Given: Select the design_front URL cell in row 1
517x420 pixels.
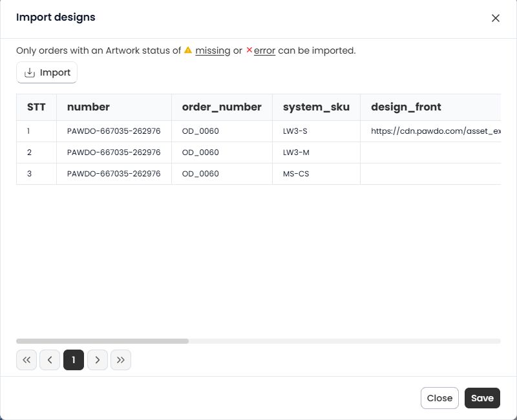Looking at the screenshot, I should coord(434,131).
